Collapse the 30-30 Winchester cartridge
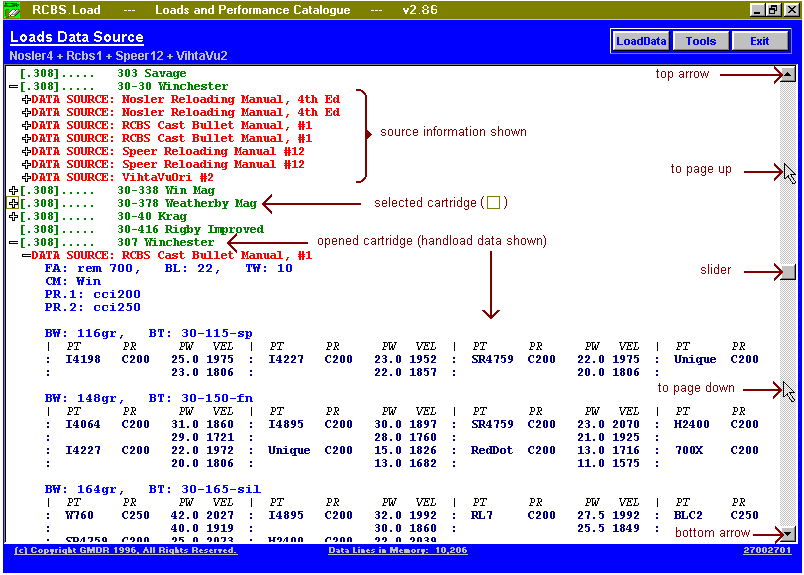Viewport: 804px width, 575px height. click(x=13, y=87)
